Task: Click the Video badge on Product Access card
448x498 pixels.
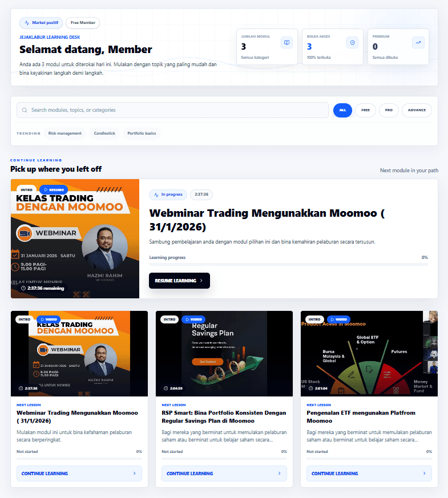Action: (x=338, y=319)
